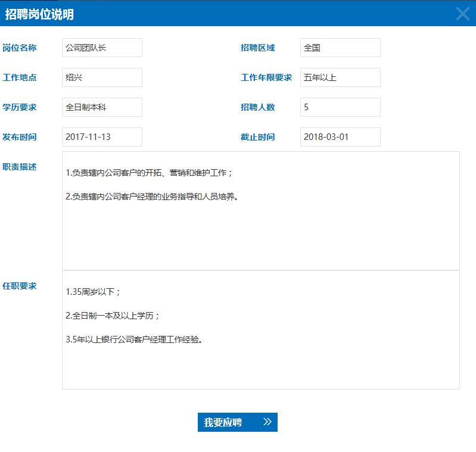Click the 岗位名称 label
Image resolution: width=476 pixels, height=452 pixels.
click(20, 48)
